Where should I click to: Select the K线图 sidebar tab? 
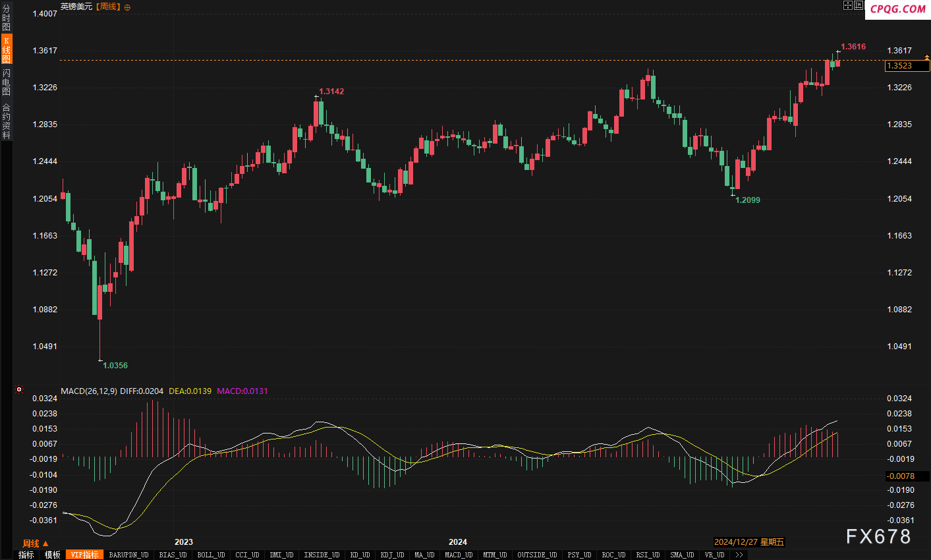[7, 50]
